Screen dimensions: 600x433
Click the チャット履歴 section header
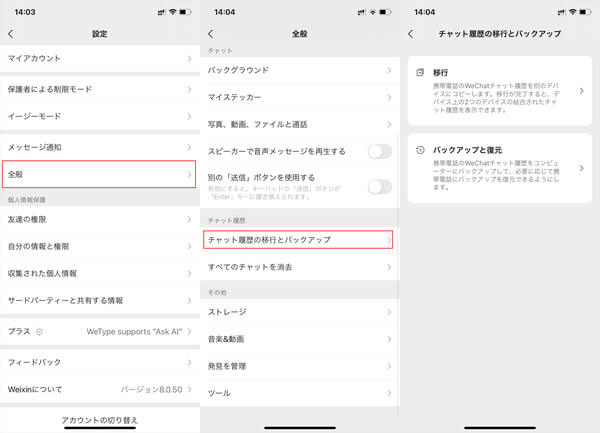227,220
